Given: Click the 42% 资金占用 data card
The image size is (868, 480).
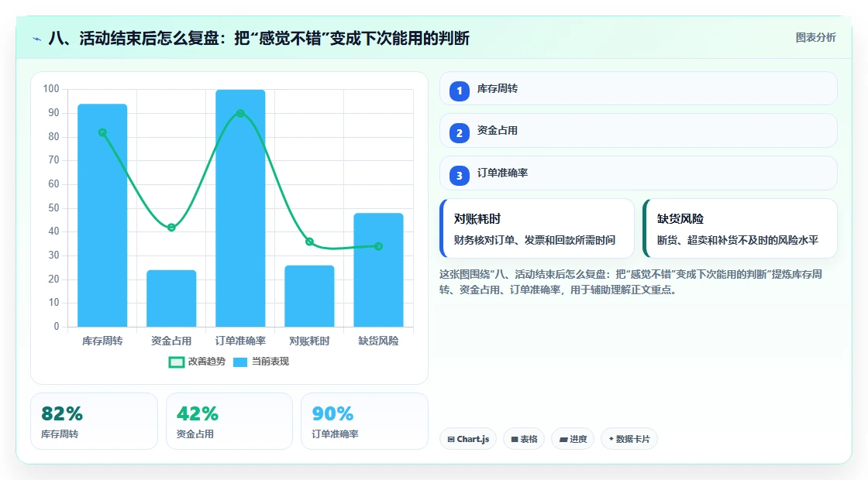Looking at the screenshot, I should [229, 421].
